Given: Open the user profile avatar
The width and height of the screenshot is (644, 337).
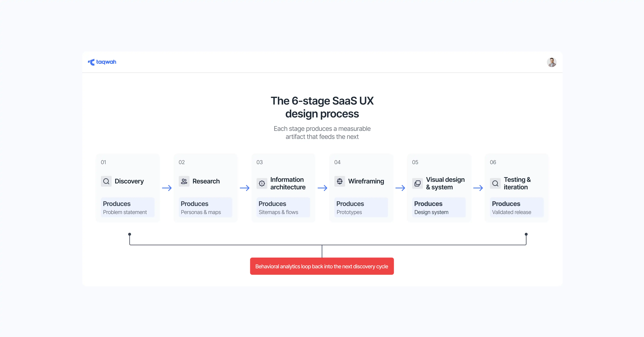Looking at the screenshot, I should coord(552,62).
